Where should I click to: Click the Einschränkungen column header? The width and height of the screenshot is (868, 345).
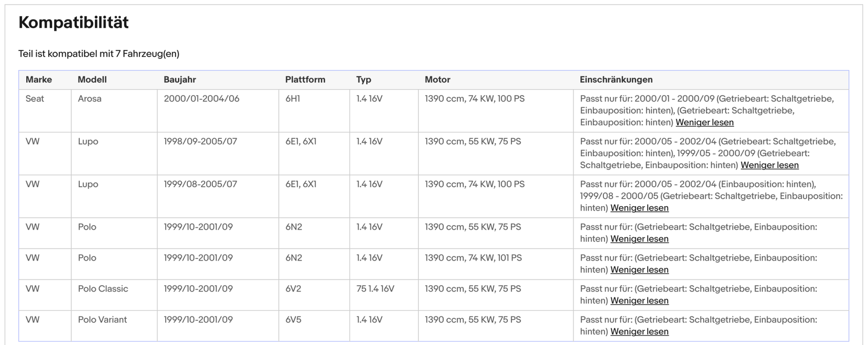pyautogui.click(x=616, y=79)
